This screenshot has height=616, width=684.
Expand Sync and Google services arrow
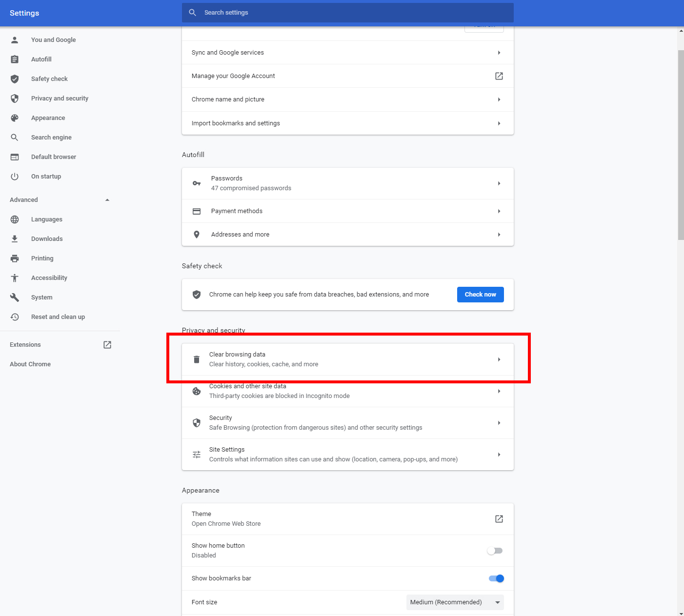tap(499, 53)
